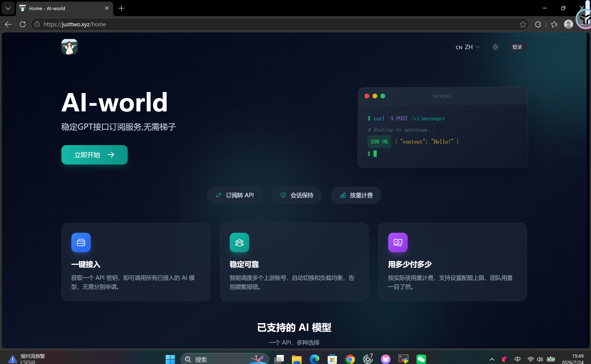Viewport: 591px width, 364px height.
Task: Click the 已支持的 AI 模型 heading
Action: [x=294, y=327]
